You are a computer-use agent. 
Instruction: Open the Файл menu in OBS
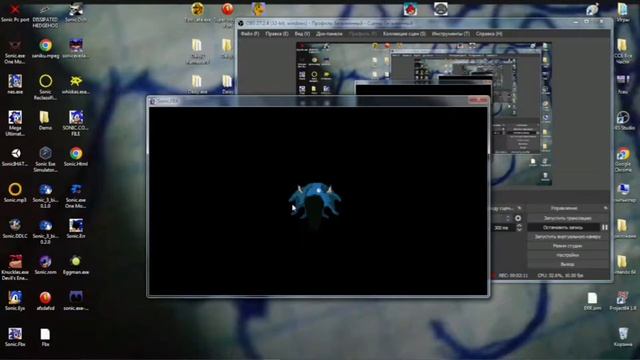point(250,34)
